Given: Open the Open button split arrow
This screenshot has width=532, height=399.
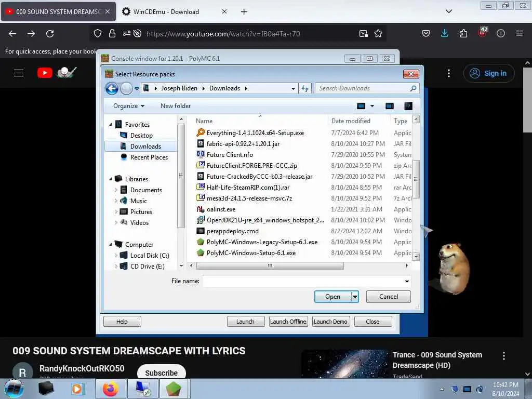Looking at the screenshot, I should tap(355, 297).
